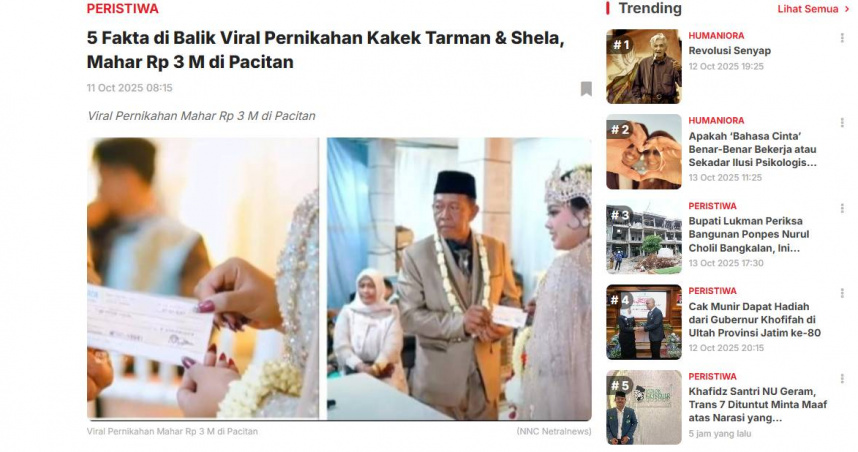
Task: Open three-dot menu for Cak Munir article
Action: [842, 293]
